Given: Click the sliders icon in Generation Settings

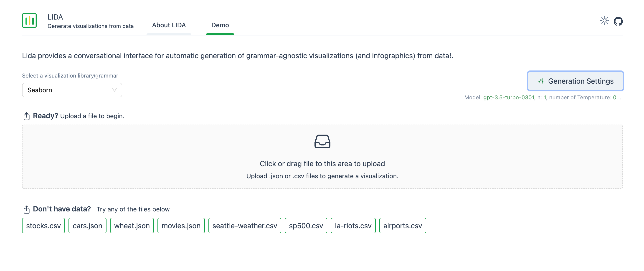Looking at the screenshot, I should [541, 81].
